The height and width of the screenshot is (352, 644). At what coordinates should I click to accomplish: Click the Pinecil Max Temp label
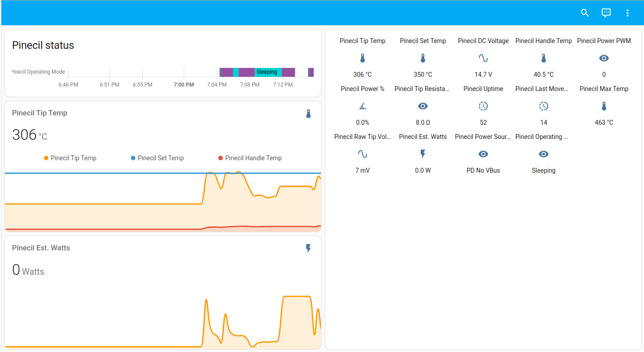[x=604, y=89]
